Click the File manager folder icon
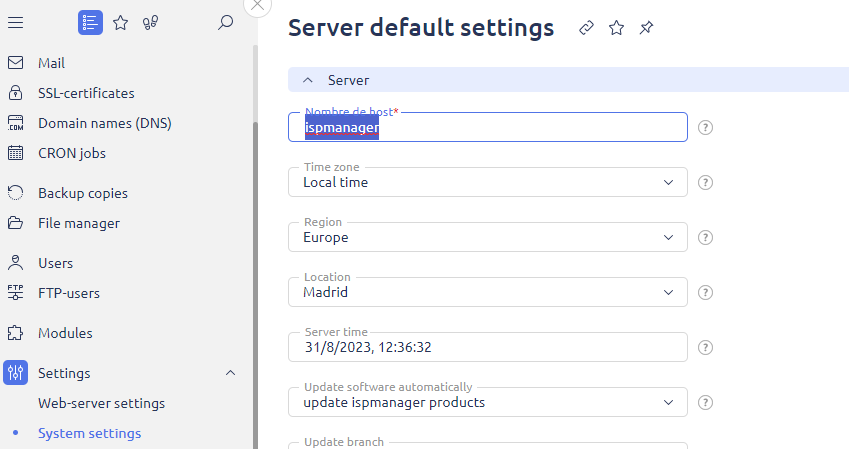This screenshot has height=449, width=849. (x=15, y=223)
